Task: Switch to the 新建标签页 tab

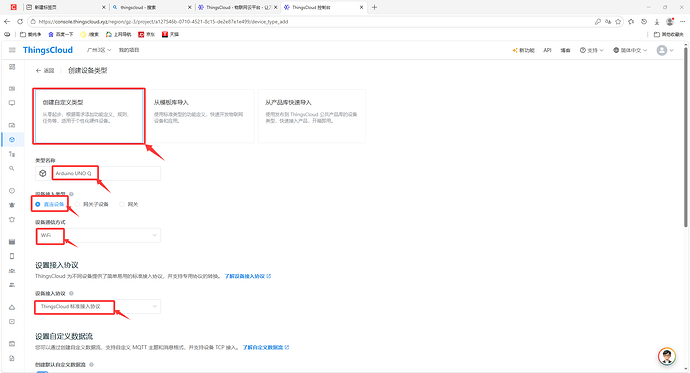Action: point(66,7)
